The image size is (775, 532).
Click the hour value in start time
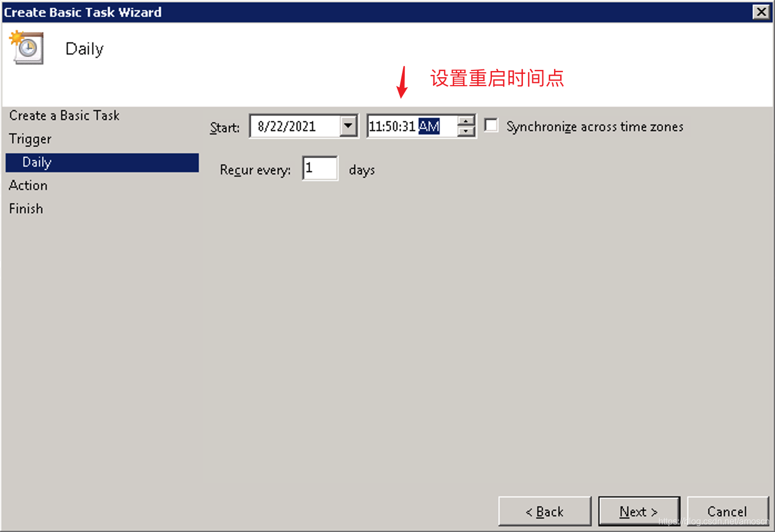[x=375, y=127]
